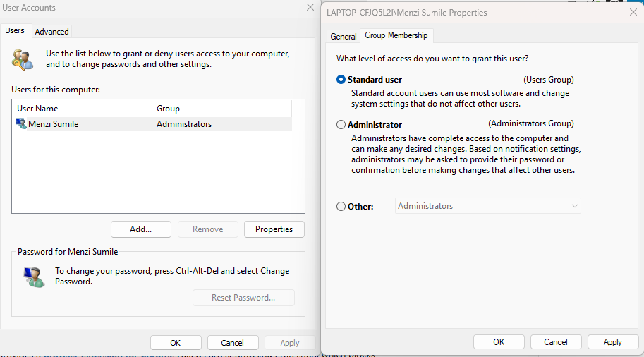Viewport: 644px width, 357px height.
Task: Click the users icon beside the description text
Action: point(22,59)
